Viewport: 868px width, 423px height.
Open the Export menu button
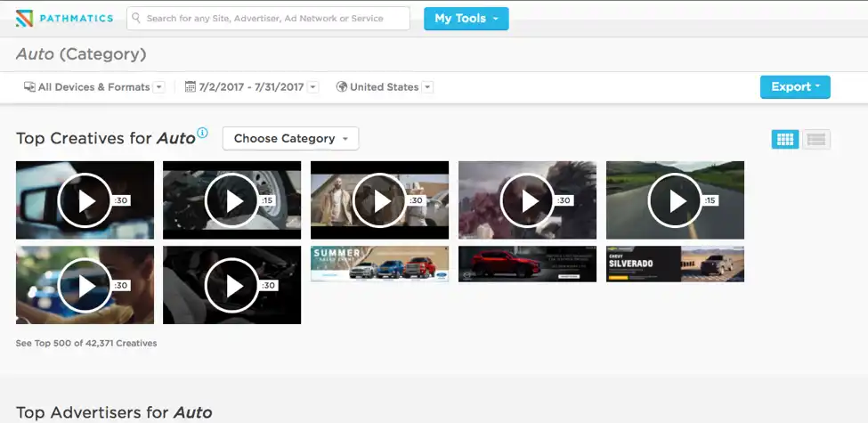pyautogui.click(x=795, y=87)
